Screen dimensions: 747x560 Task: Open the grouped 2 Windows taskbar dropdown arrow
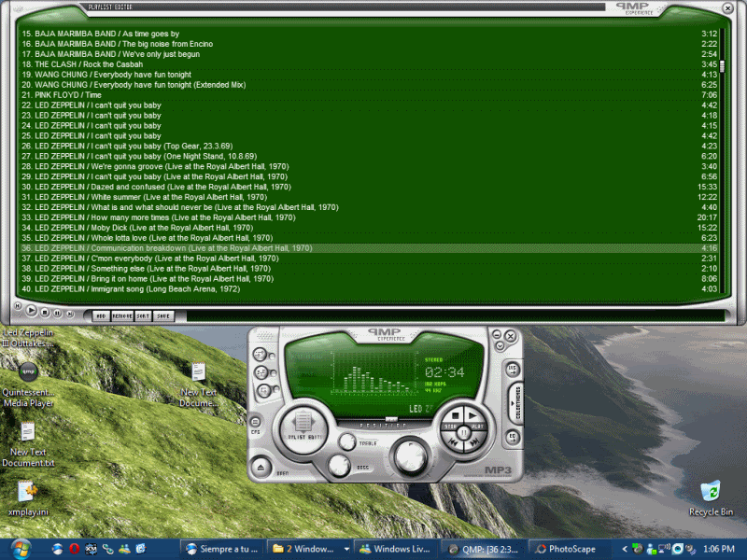point(346,549)
